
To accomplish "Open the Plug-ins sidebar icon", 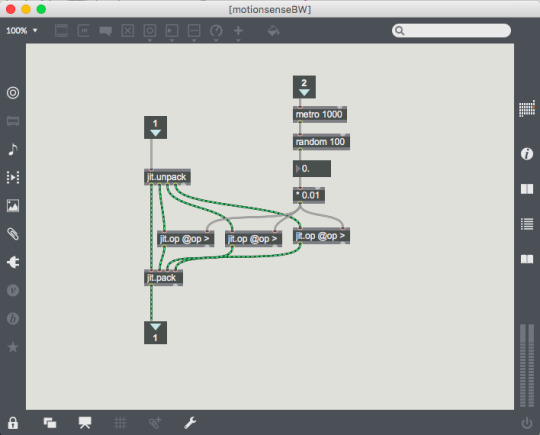I will [x=13, y=262].
